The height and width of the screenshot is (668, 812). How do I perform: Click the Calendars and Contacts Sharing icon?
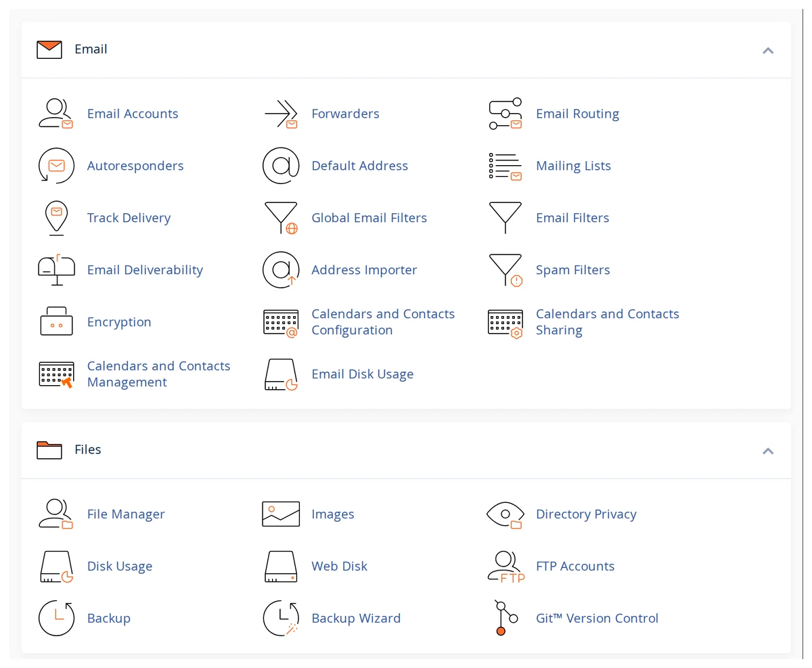[x=505, y=324]
